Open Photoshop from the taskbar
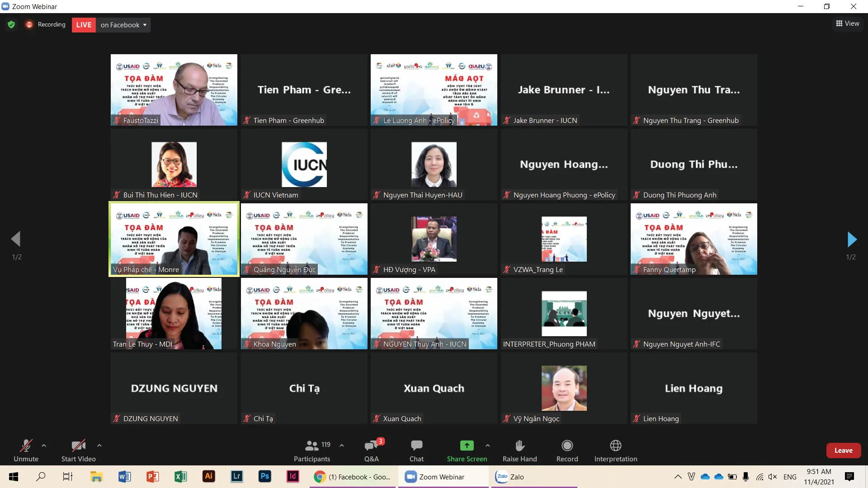Screen dimensions: 868x488 coord(265,476)
